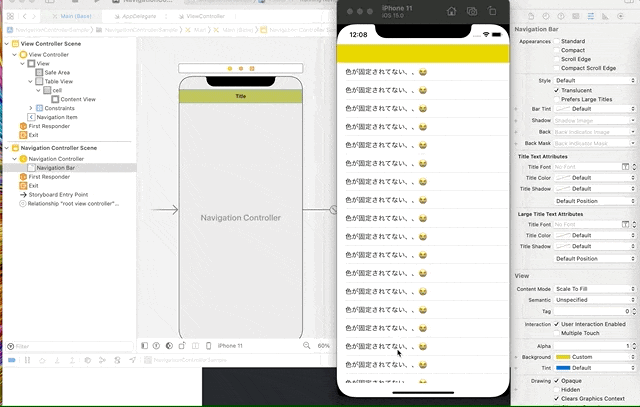Switch to the AppDelegate editor tab

click(135, 16)
